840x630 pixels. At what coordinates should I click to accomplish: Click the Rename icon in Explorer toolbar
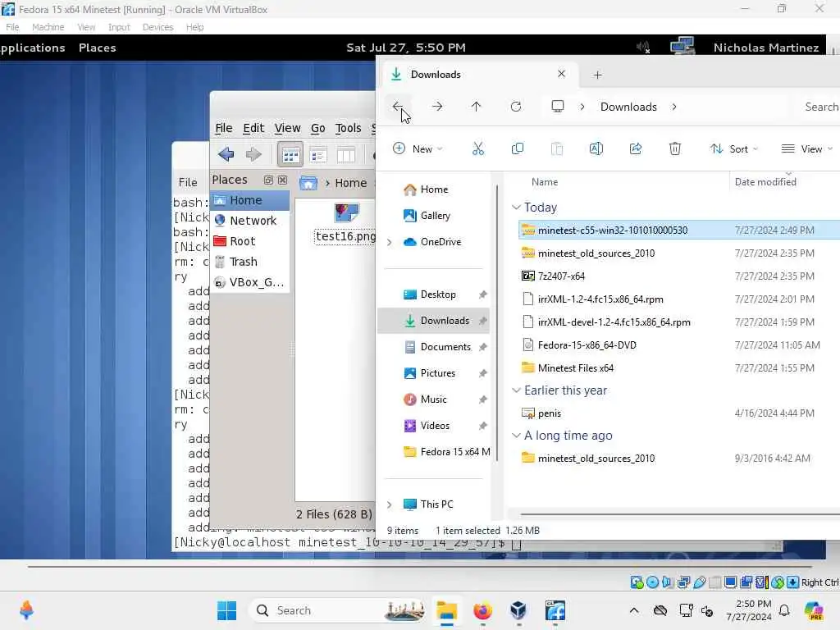[596, 148]
